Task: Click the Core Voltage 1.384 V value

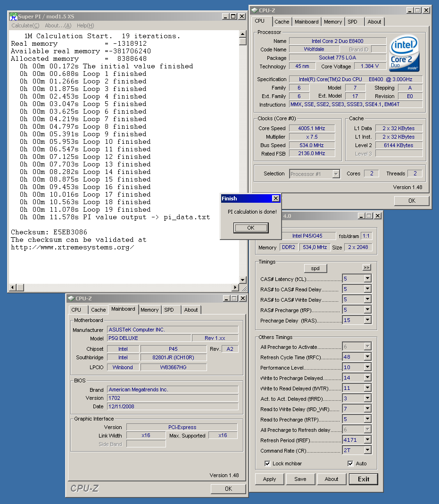Action: [370, 66]
